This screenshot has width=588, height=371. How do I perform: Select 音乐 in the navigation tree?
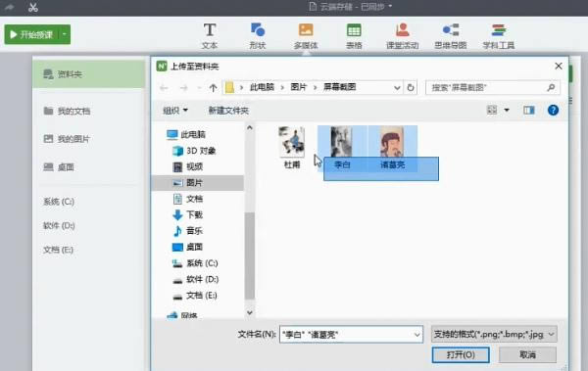point(188,231)
